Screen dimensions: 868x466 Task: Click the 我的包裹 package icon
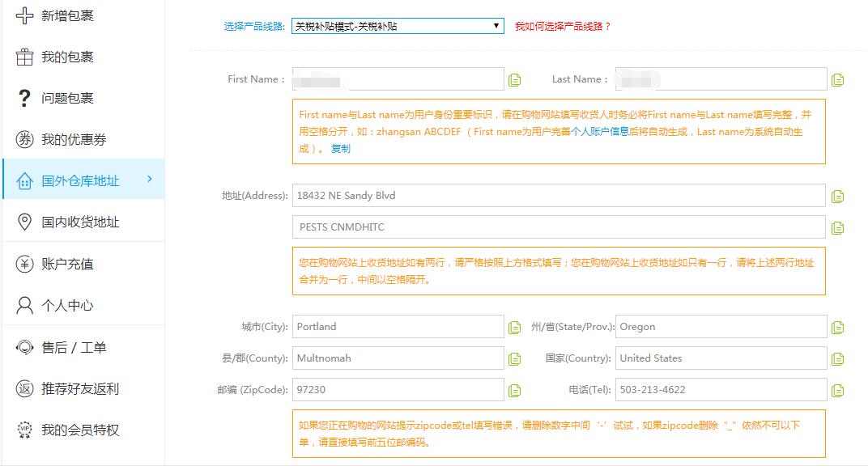(x=23, y=56)
